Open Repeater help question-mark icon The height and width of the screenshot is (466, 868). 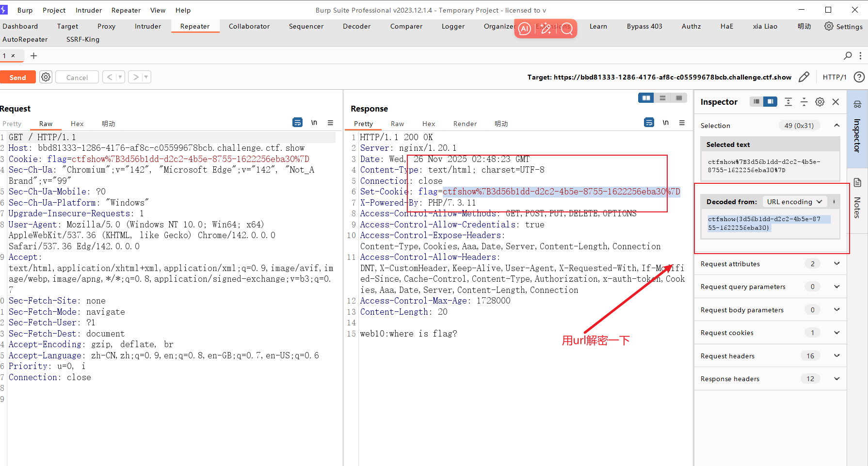pyautogui.click(x=859, y=77)
